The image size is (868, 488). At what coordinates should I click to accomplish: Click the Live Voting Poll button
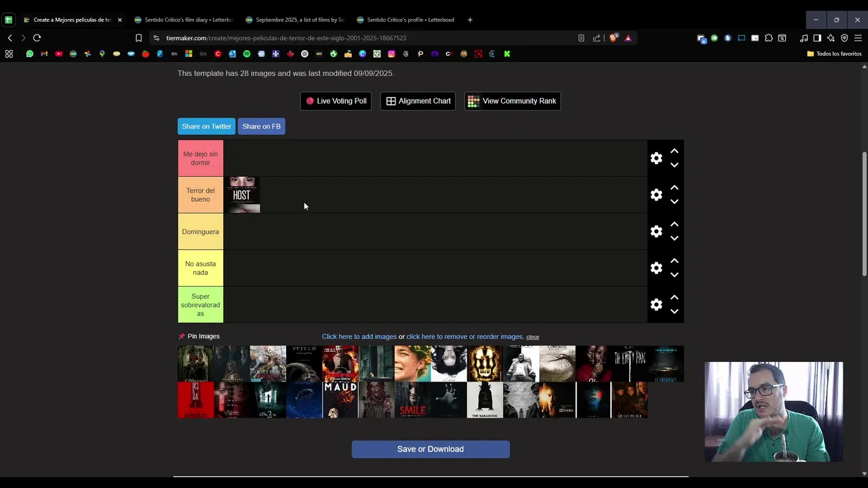tap(336, 101)
